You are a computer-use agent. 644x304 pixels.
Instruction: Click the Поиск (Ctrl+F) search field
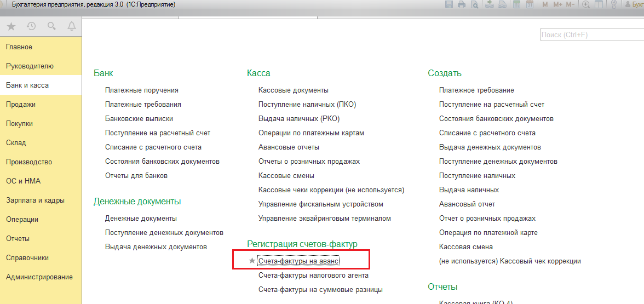point(592,35)
